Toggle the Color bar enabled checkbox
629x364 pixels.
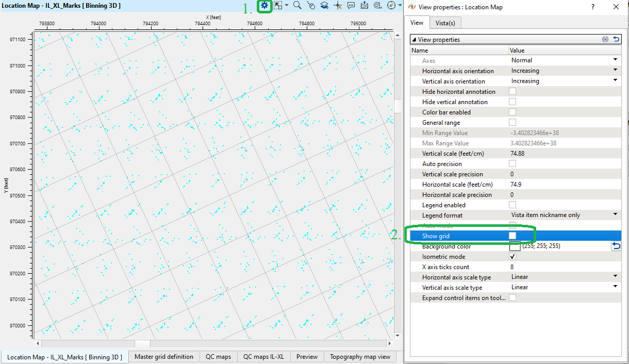coord(512,112)
